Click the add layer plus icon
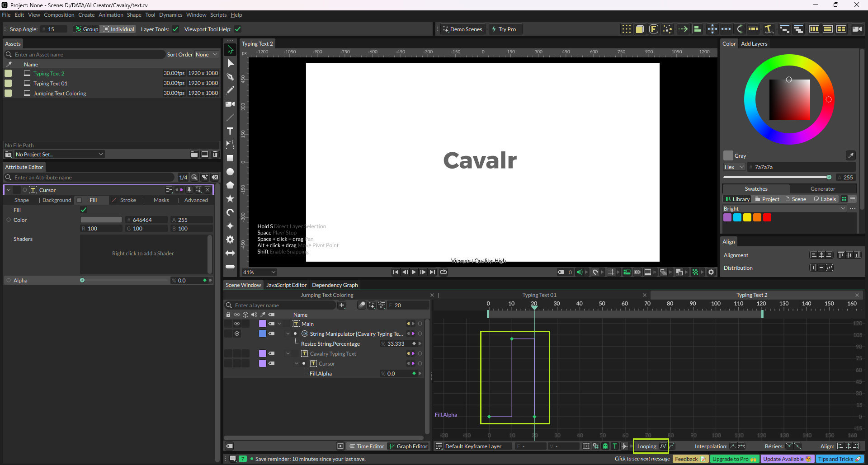The height and width of the screenshot is (465, 868). [x=342, y=305]
